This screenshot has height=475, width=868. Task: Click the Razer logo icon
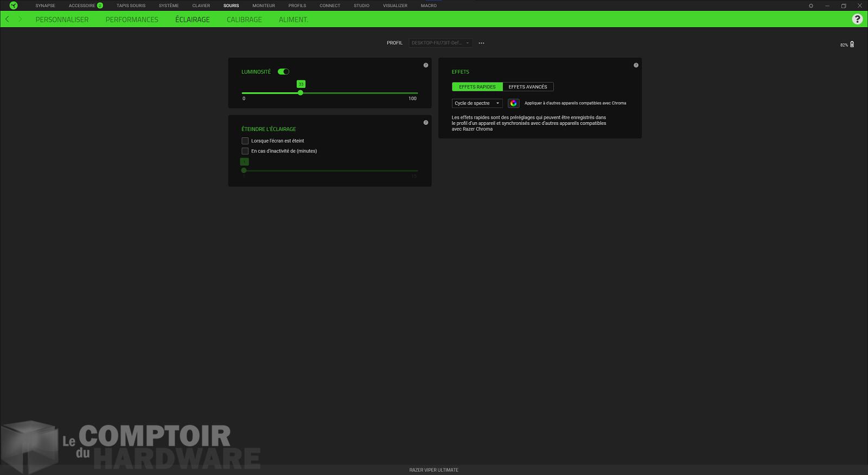pos(14,5)
